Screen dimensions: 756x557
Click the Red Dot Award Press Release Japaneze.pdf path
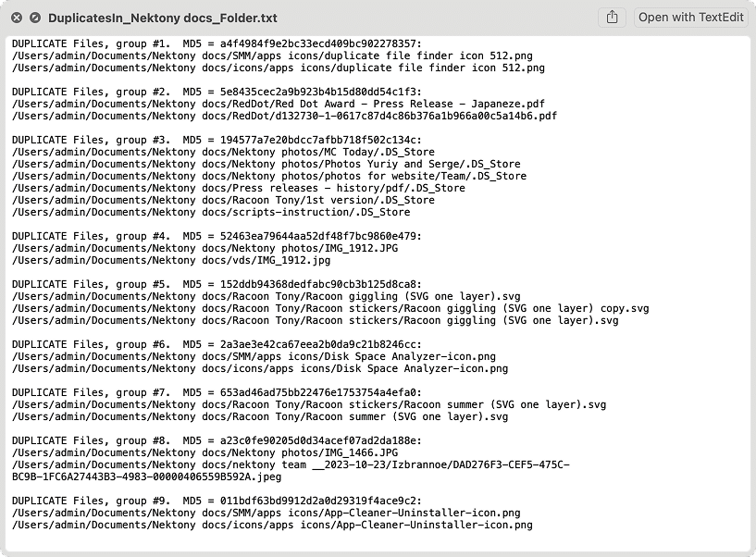point(279,105)
